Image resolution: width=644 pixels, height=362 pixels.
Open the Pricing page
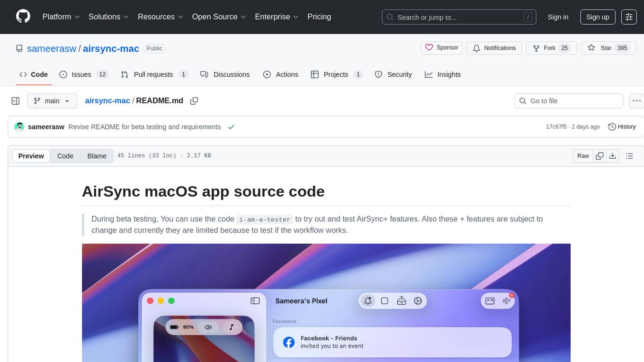pyautogui.click(x=319, y=17)
